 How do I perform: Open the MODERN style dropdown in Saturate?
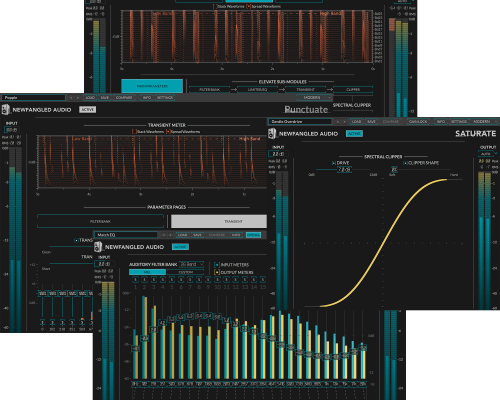click(x=484, y=122)
